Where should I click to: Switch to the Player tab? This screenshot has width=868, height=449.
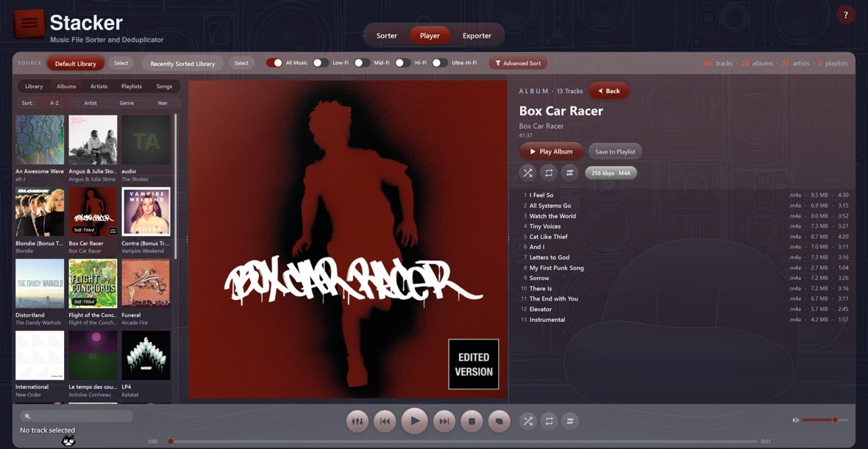(x=430, y=35)
